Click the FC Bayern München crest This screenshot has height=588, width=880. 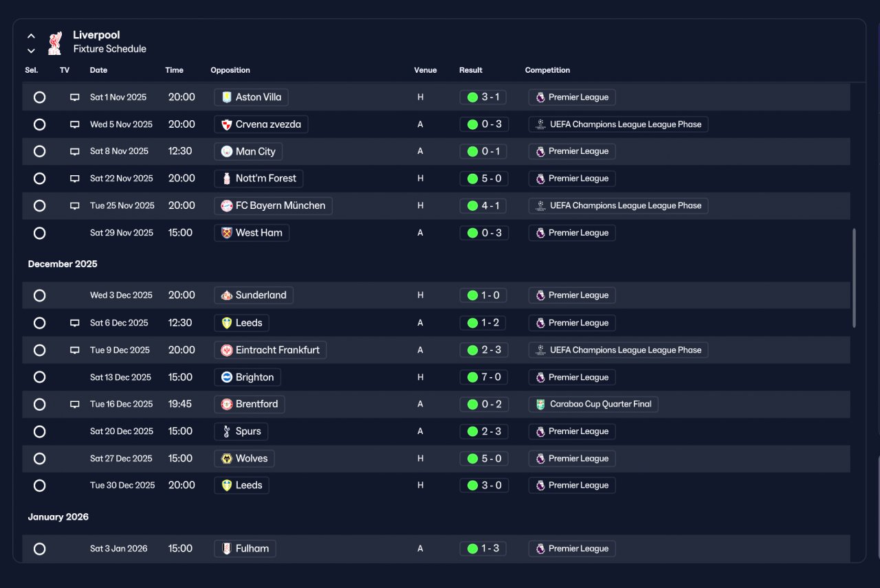click(227, 205)
